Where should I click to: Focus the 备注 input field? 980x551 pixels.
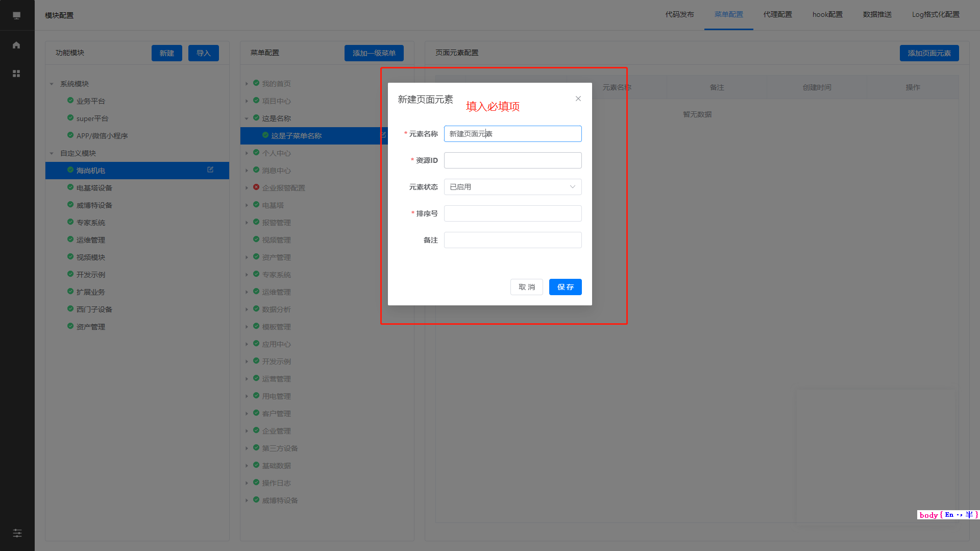(512, 240)
